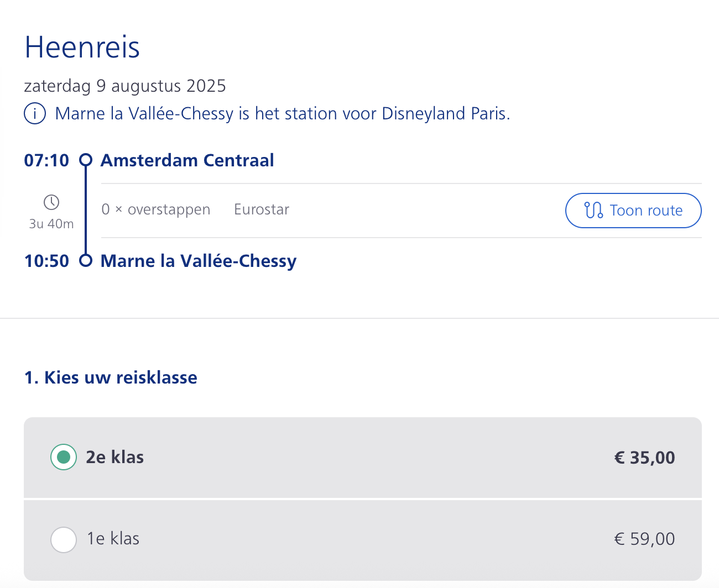
Task: Click the Kies uw reisklasse heading
Action: pyautogui.click(x=111, y=377)
